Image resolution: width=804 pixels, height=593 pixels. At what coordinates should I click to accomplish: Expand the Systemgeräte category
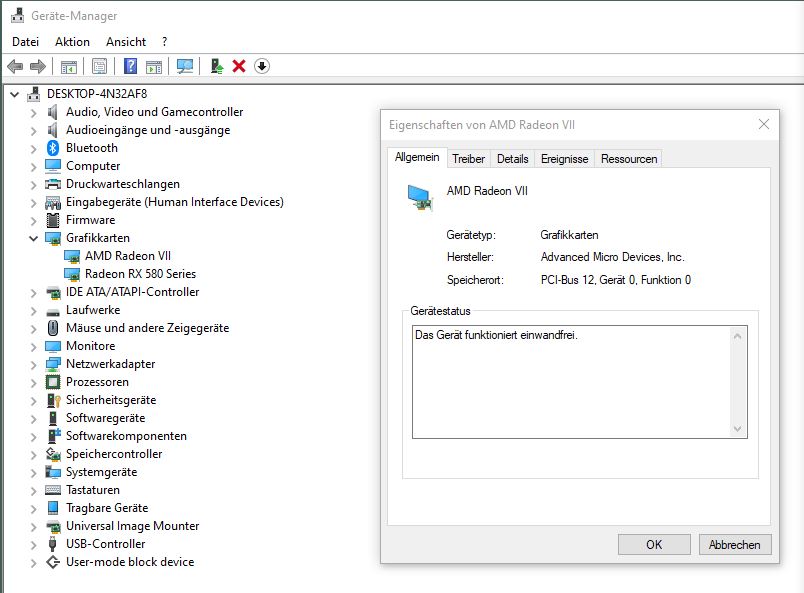pyautogui.click(x=33, y=473)
